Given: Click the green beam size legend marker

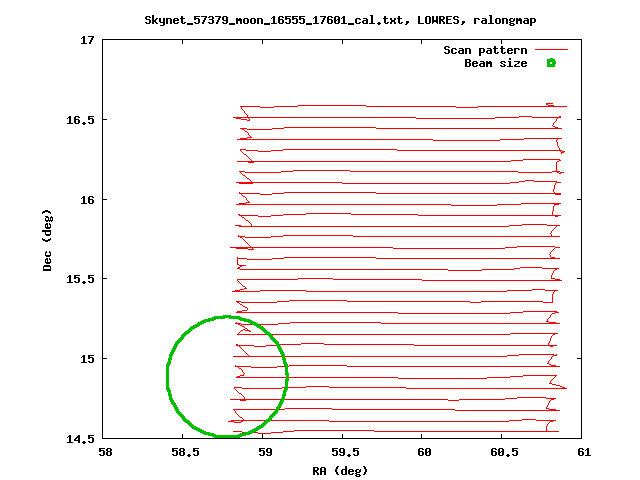Looking at the screenshot, I should tap(551, 63).
